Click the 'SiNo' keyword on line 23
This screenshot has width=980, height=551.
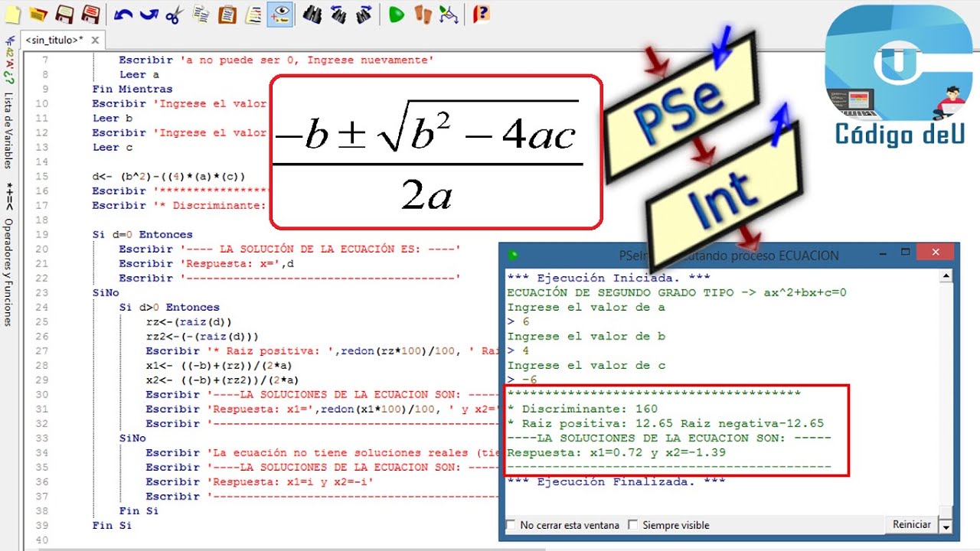[106, 292]
